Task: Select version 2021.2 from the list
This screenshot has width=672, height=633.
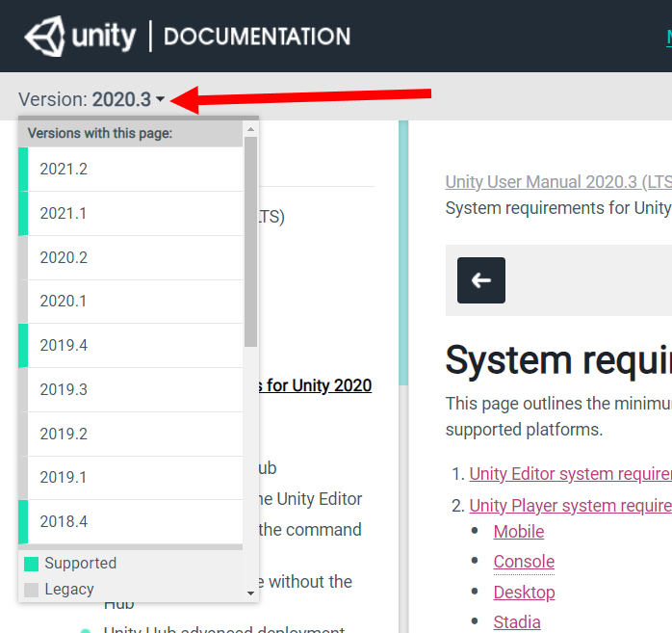Action: [130, 169]
